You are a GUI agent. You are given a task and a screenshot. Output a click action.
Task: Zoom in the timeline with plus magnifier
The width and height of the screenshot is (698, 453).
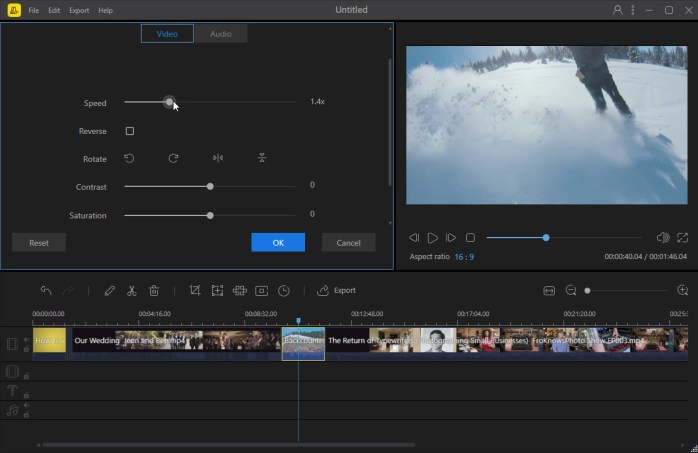(682, 291)
